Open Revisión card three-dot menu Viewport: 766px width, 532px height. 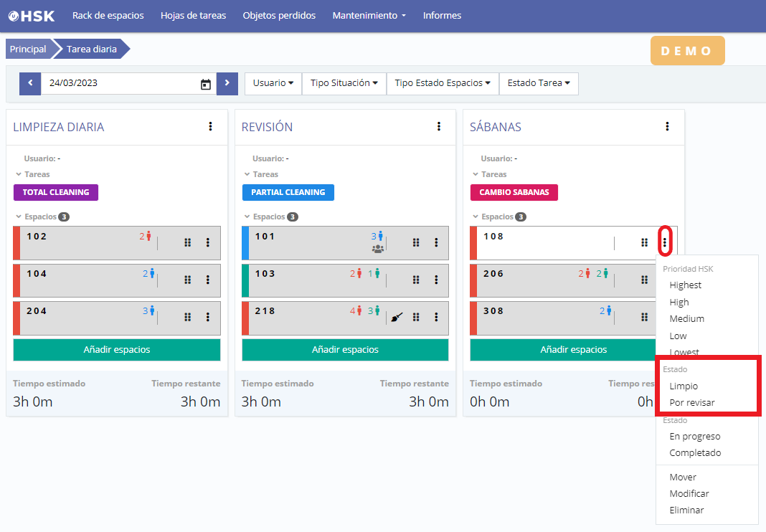pyautogui.click(x=439, y=126)
